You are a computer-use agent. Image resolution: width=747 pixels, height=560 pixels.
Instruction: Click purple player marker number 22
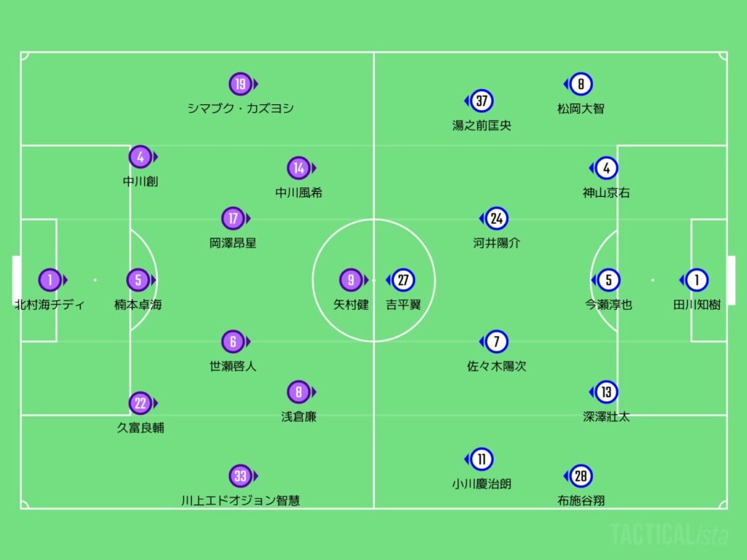pyautogui.click(x=141, y=403)
